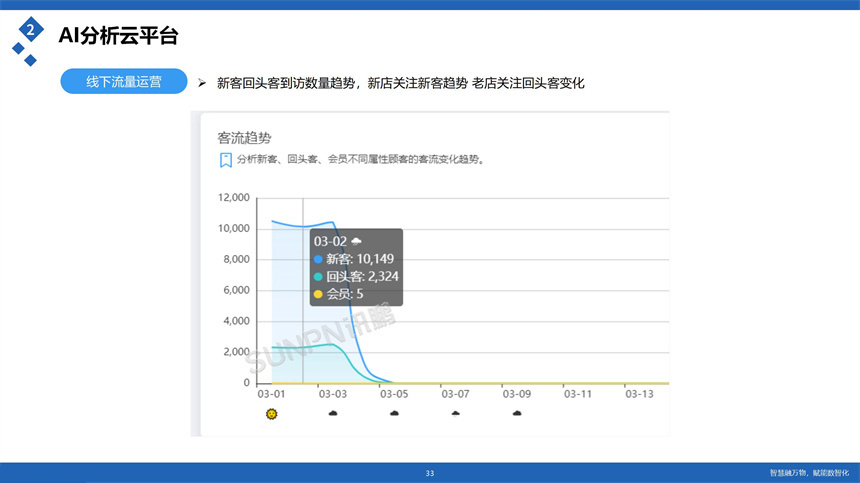860x483 pixels.
Task: Click the 新客: 10,149 tooltip value
Action: [x=360, y=259]
